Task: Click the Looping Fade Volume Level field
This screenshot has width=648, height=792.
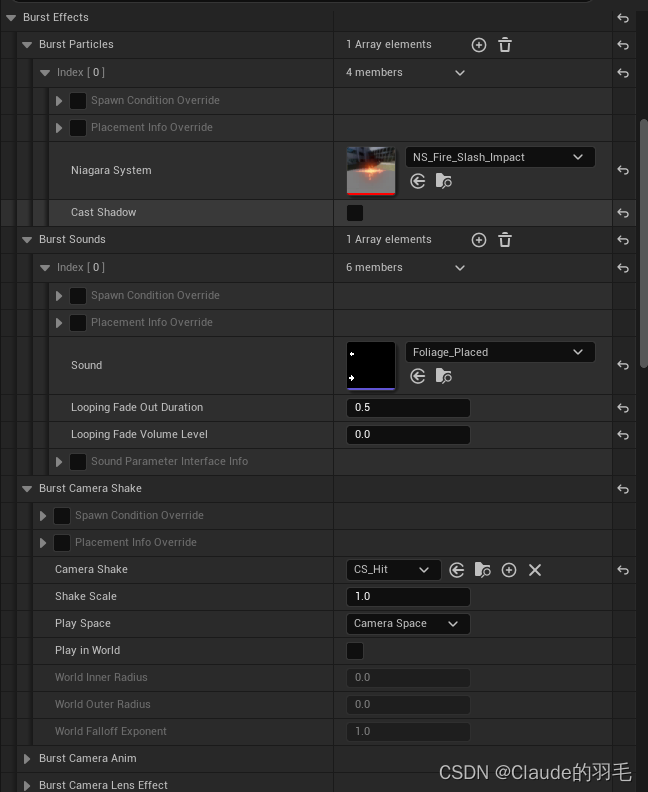Action: pyautogui.click(x=408, y=434)
